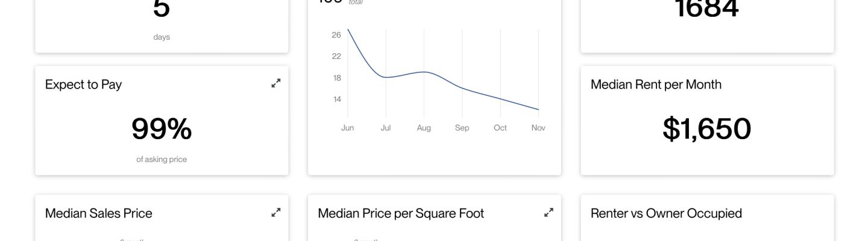Expand the Median Sales Price card
This screenshot has width=868, height=241.
coord(276,212)
